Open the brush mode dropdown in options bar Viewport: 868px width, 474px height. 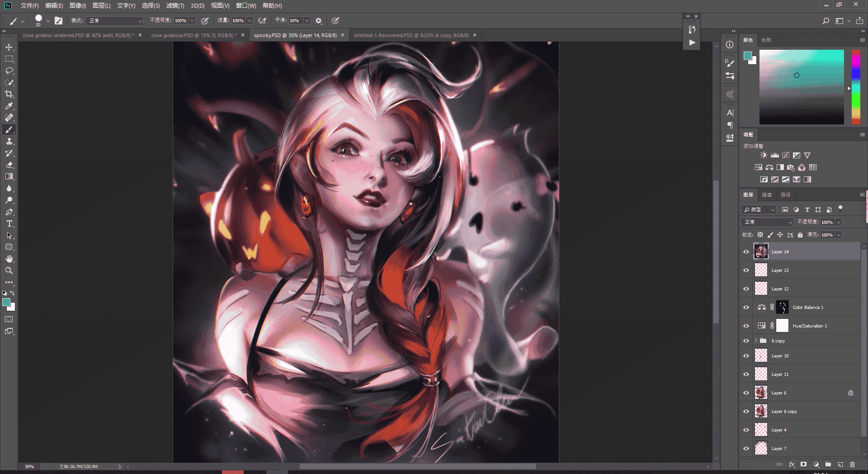click(115, 21)
